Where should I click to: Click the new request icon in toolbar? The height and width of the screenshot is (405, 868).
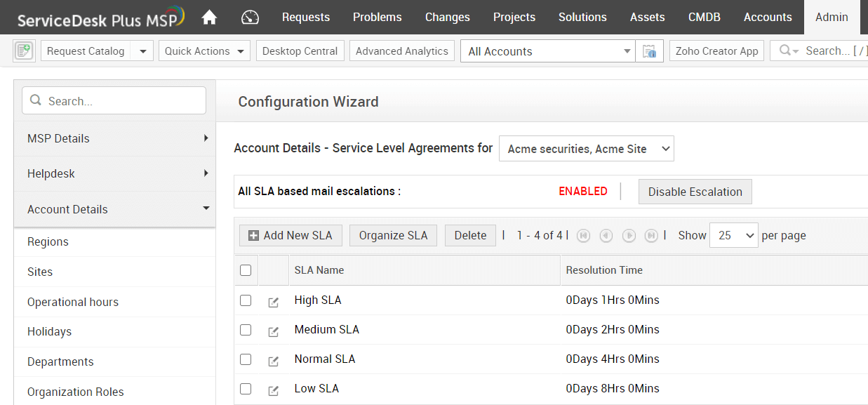pyautogui.click(x=24, y=51)
